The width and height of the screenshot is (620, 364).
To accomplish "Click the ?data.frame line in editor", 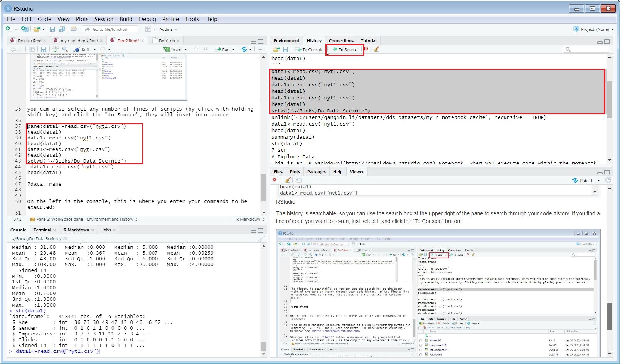I will coord(44,184).
